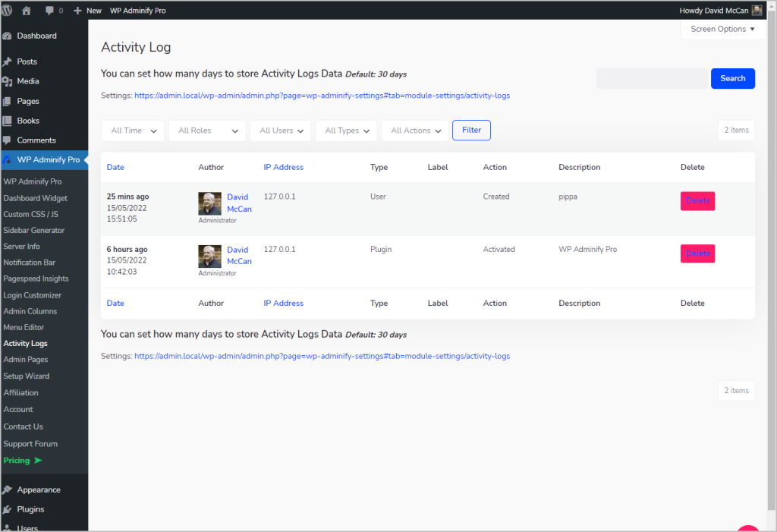Open the All Users dropdown
Image resolution: width=777 pixels, height=532 pixels.
[x=281, y=131]
